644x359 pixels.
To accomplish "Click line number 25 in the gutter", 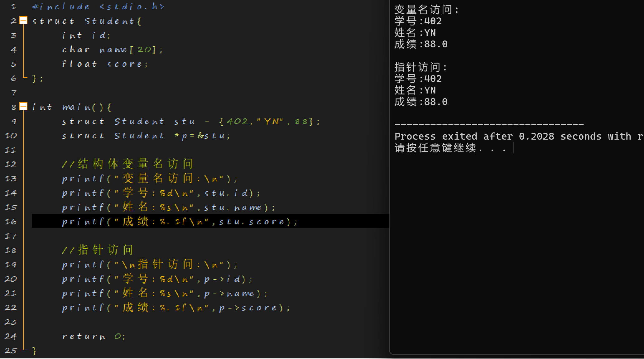I will 11,351.
